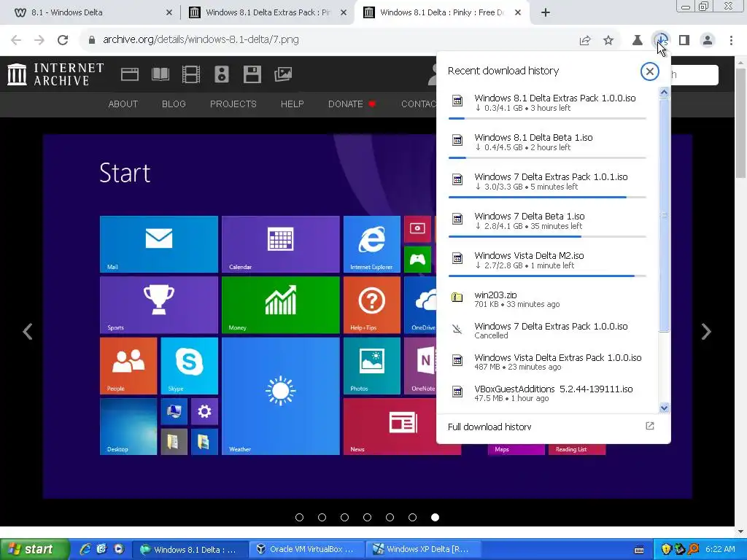Open the Windows XP start button

[34, 550]
